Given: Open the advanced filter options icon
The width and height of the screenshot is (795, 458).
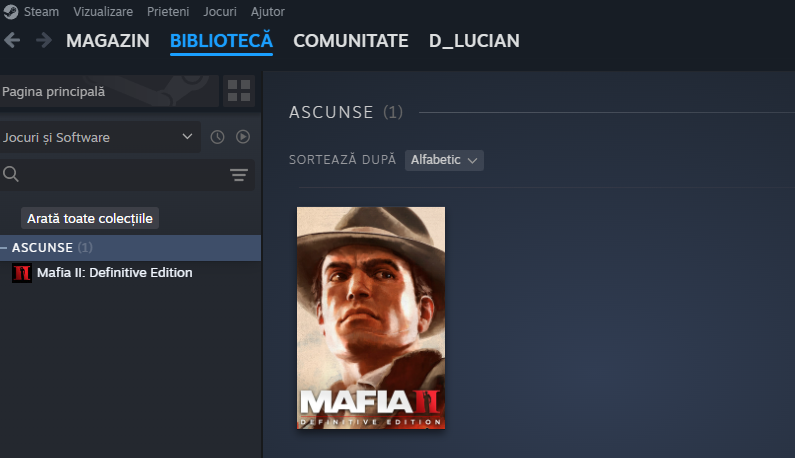Looking at the screenshot, I should [238, 175].
